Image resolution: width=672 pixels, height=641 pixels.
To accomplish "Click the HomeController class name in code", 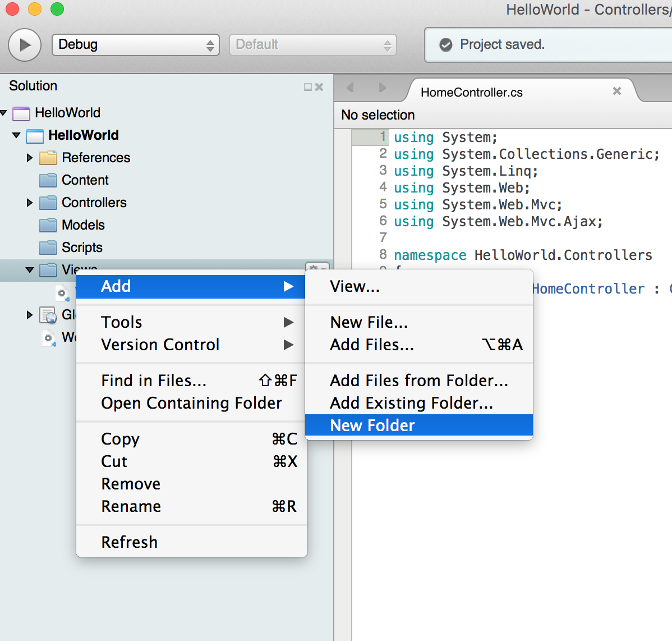I will (588, 289).
